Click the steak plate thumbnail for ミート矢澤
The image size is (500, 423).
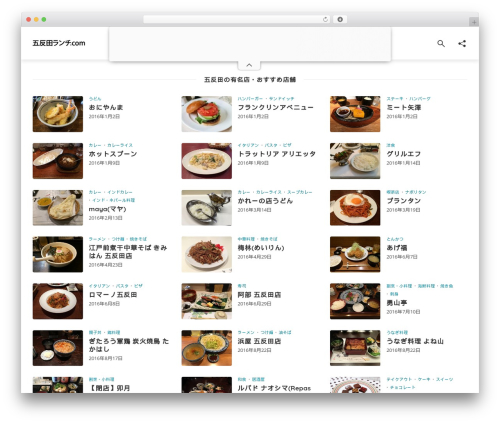click(x=355, y=114)
